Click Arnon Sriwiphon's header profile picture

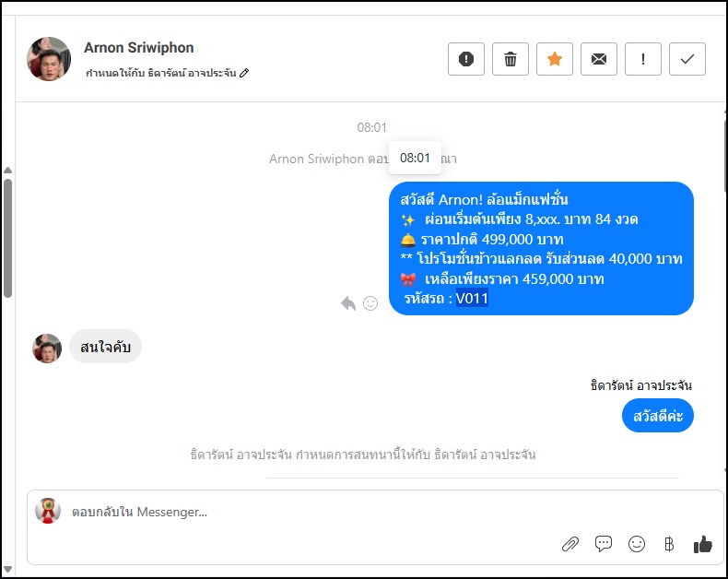pyautogui.click(x=49, y=59)
